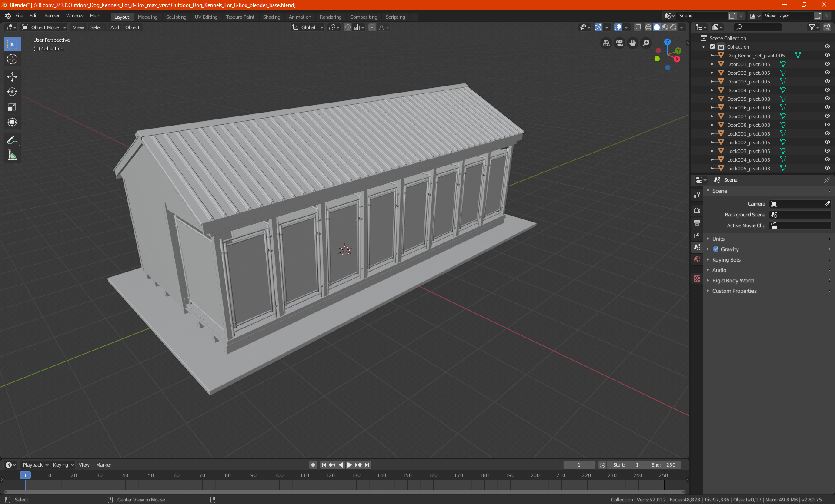The image size is (835, 504).
Task: Open the World properties tab
Action: 697,259
